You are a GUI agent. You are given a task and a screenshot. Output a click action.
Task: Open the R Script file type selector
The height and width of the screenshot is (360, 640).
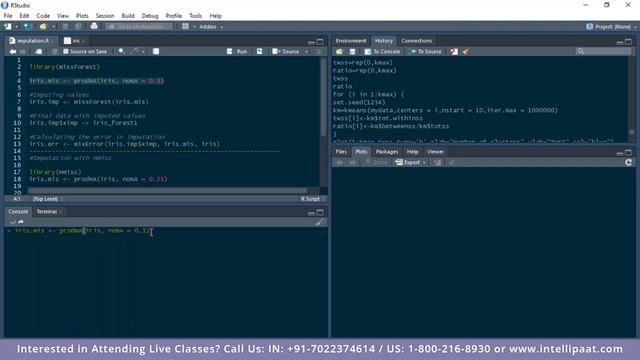pyautogui.click(x=312, y=199)
